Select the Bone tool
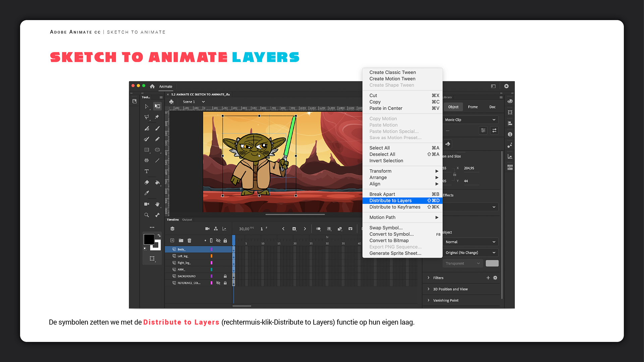The width and height of the screenshot is (644, 362). click(x=157, y=215)
